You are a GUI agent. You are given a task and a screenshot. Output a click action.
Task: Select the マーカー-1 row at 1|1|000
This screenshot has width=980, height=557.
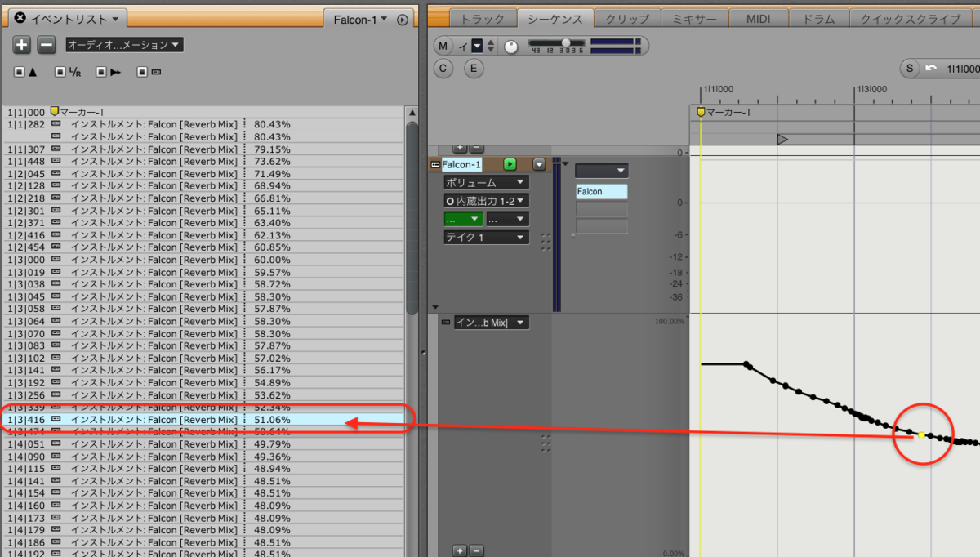[x=204, y=112]
